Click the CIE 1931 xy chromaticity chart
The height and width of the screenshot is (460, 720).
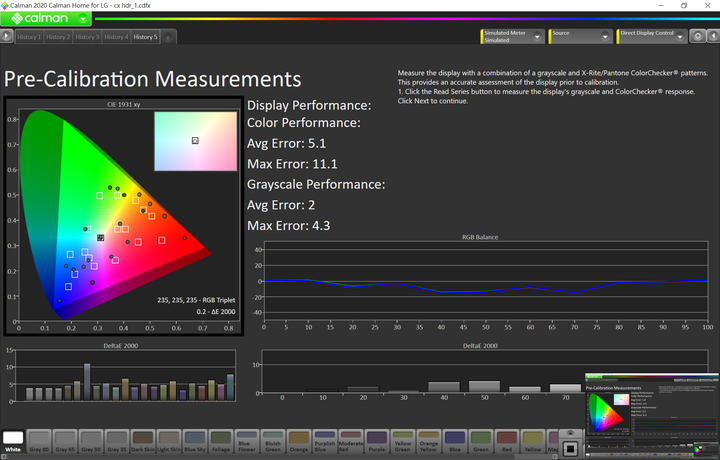coord(124,216)
